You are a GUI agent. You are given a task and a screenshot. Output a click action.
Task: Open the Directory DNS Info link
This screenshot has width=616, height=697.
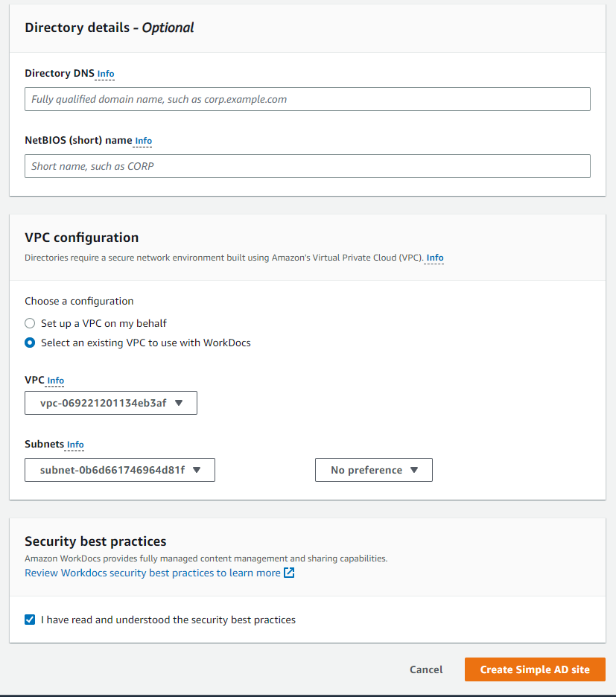[x=105, y=74]
